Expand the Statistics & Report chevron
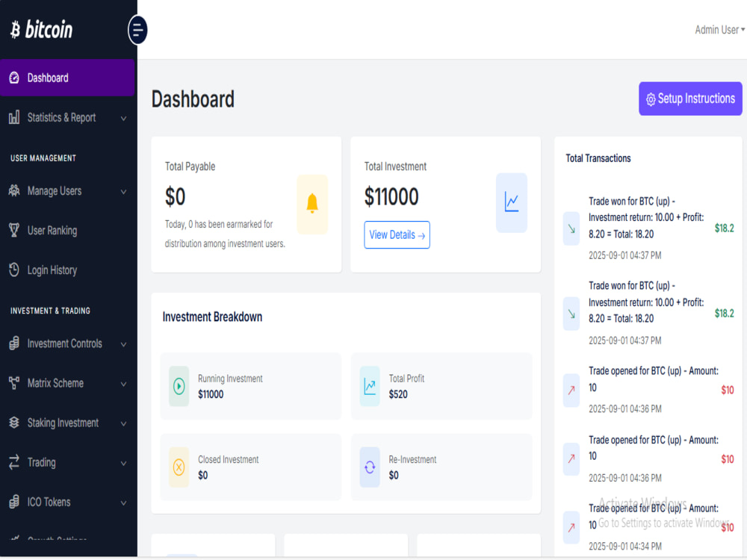 [x=123, y=118]
